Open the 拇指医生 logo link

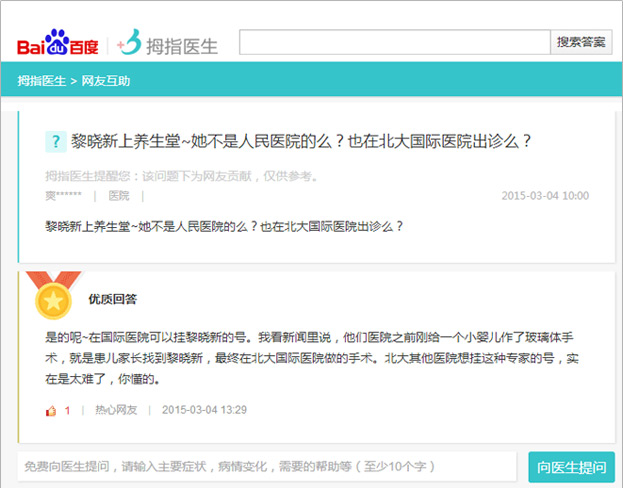(x=167, y=44)
